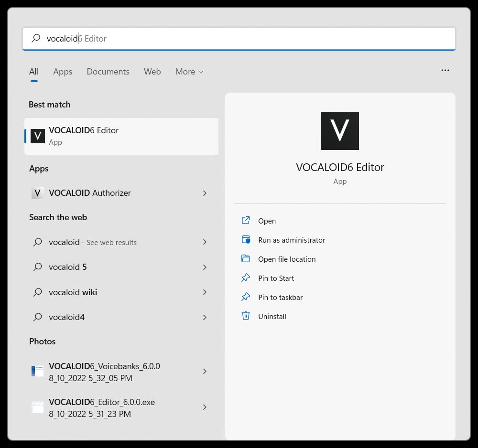This screenshot has width=478, height=448.
Task: Switch to the Documents tab
Action: point(108,71)
